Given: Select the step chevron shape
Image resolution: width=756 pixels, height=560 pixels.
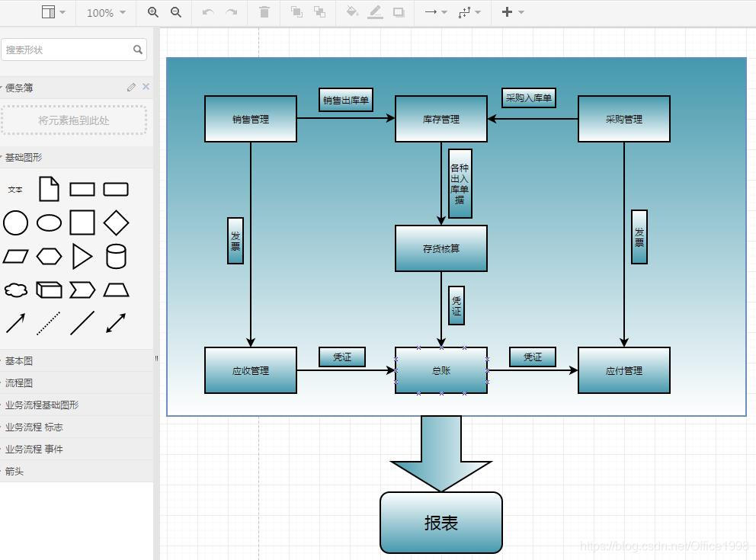Looking at the screenshot, I should coord(82,290).
